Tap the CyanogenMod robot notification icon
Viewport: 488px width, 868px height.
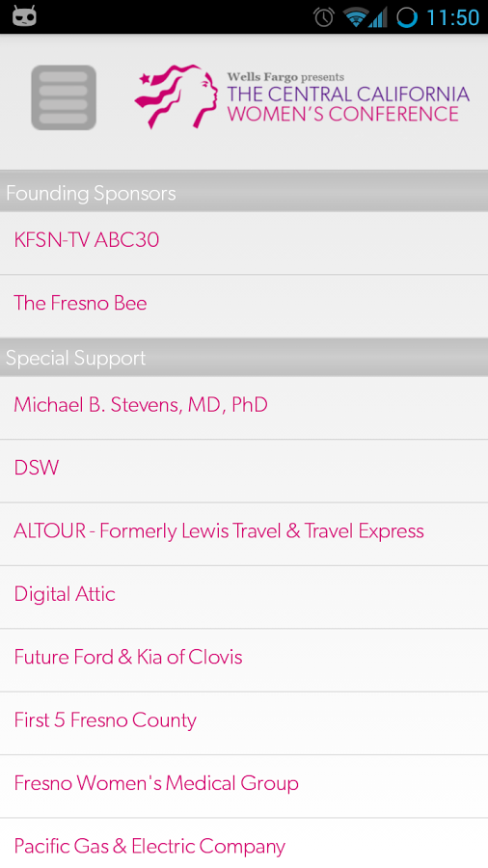pyautogui.click(x=24, y=16)
